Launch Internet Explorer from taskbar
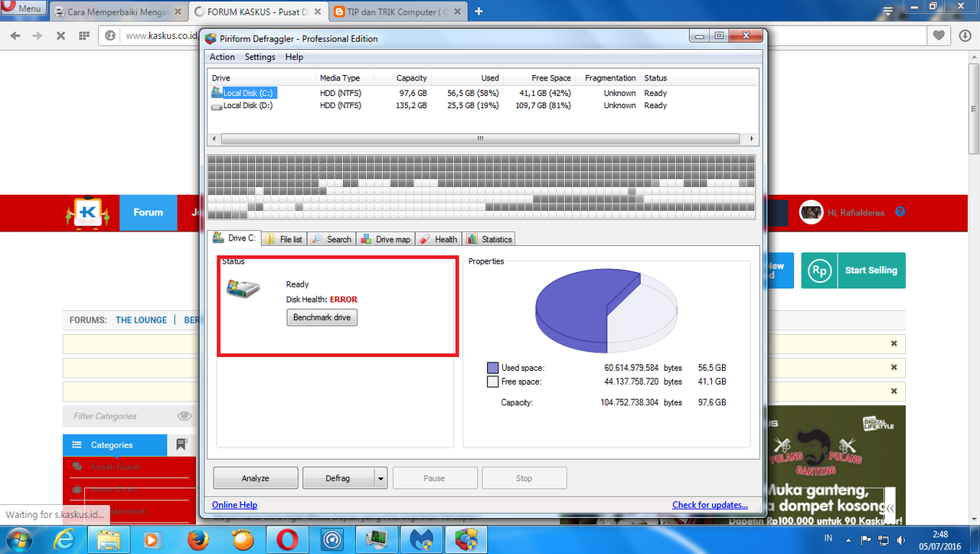980x554 pixels. tap(64, 539)
